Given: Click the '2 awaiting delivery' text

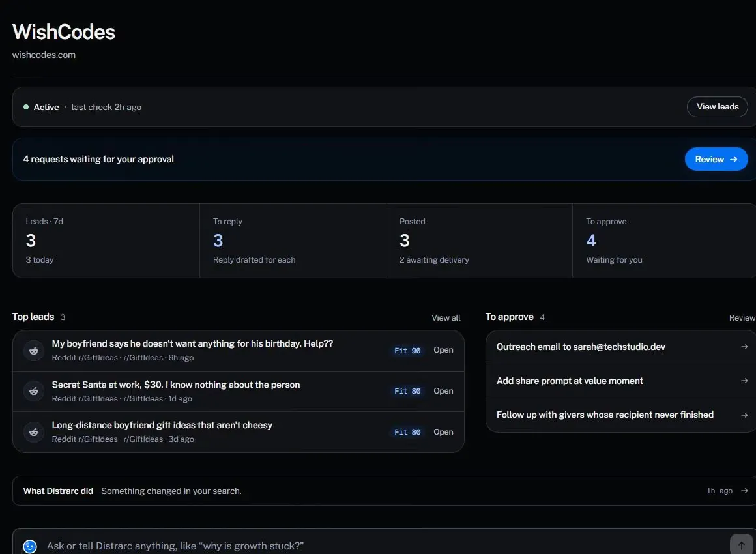Looking at the screenshot, I should [x=435, y=260].
